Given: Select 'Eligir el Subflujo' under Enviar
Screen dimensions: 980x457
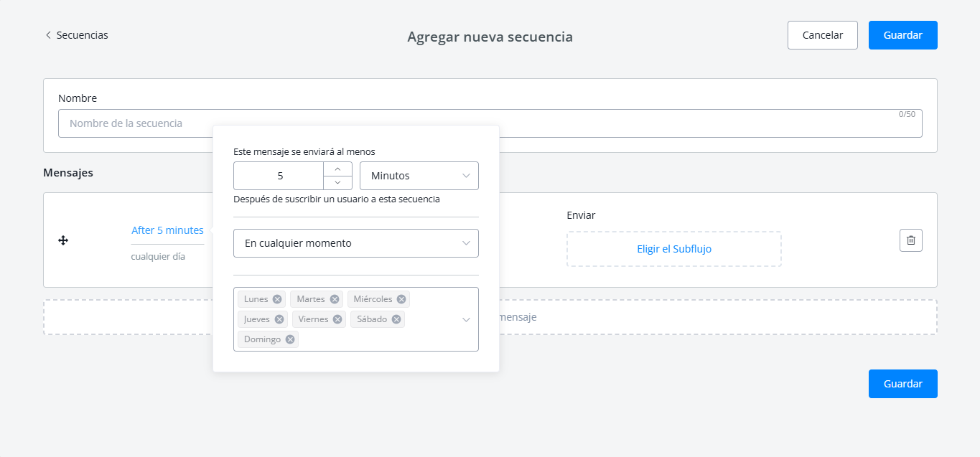Looking at the screenshot, I should [673, 248].
